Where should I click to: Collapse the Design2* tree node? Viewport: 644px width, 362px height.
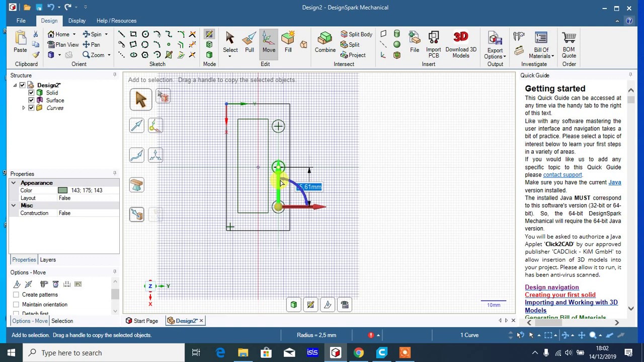pos(15,85)
